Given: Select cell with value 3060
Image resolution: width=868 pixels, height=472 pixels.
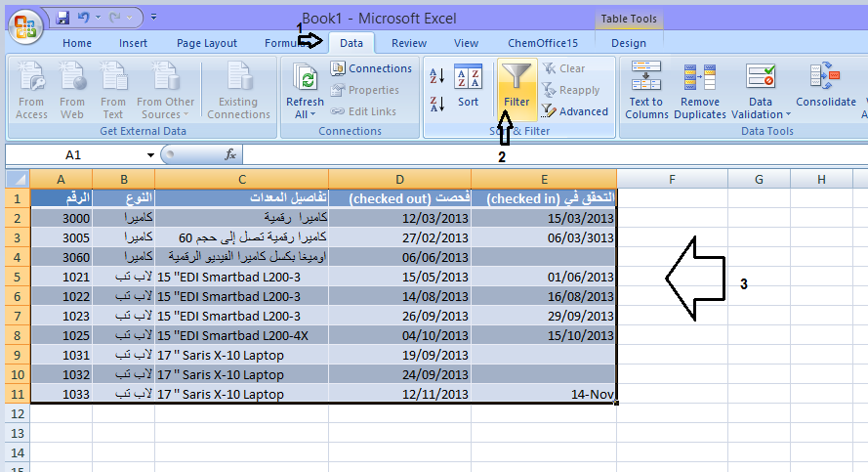Looking at the screenshot, I should coord(61,257).
